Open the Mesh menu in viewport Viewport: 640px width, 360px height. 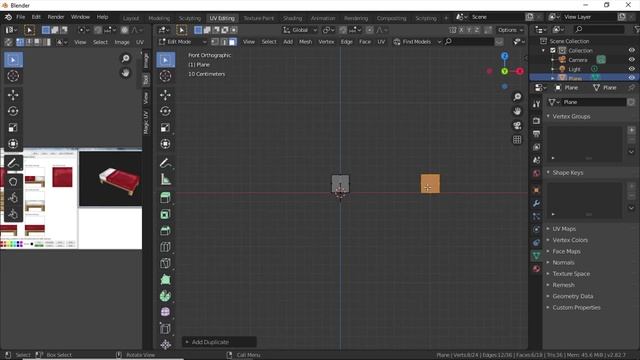point(305,42)
